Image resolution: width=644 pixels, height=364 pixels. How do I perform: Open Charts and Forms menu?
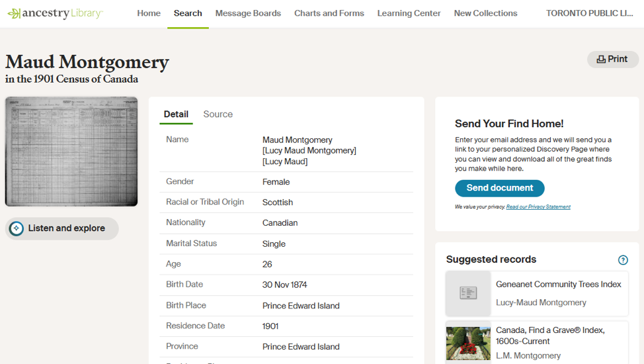click(x=329, y=13)
